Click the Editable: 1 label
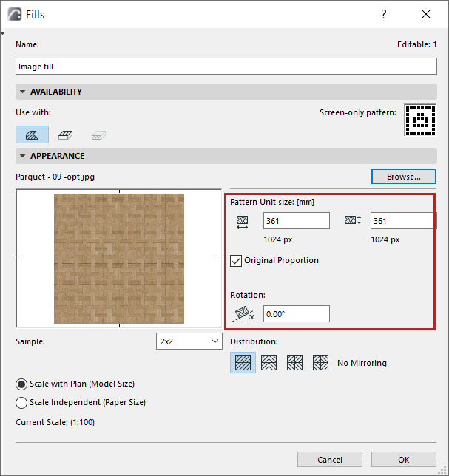449x476 pixels. click(416, 44)
